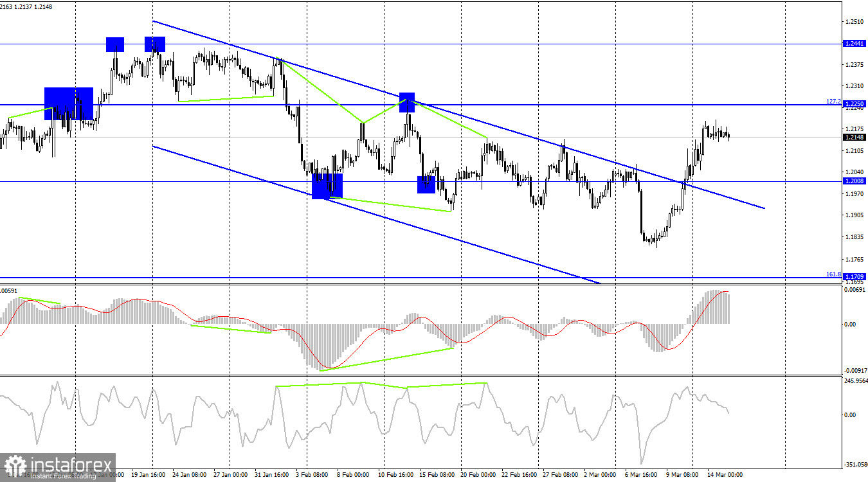This screenshot has width=868, height=482.
Task: Click the 0.00691 MACD scale label
Action: tap(854, 291)
